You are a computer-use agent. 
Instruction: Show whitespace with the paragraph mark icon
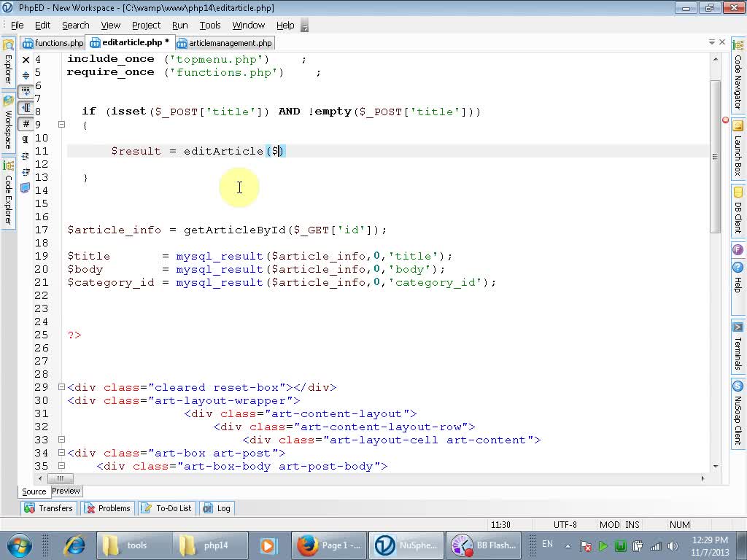coord(26,139)
